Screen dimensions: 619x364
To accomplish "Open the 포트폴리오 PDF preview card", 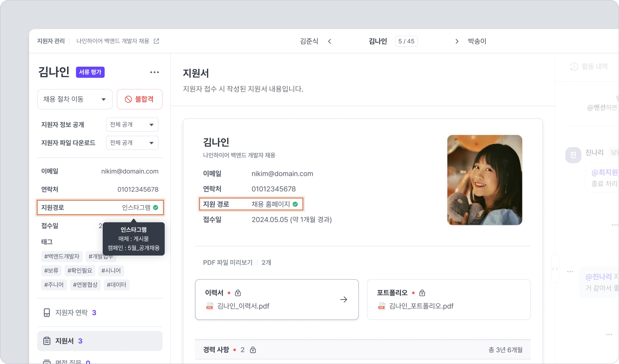I will [449, 300].
